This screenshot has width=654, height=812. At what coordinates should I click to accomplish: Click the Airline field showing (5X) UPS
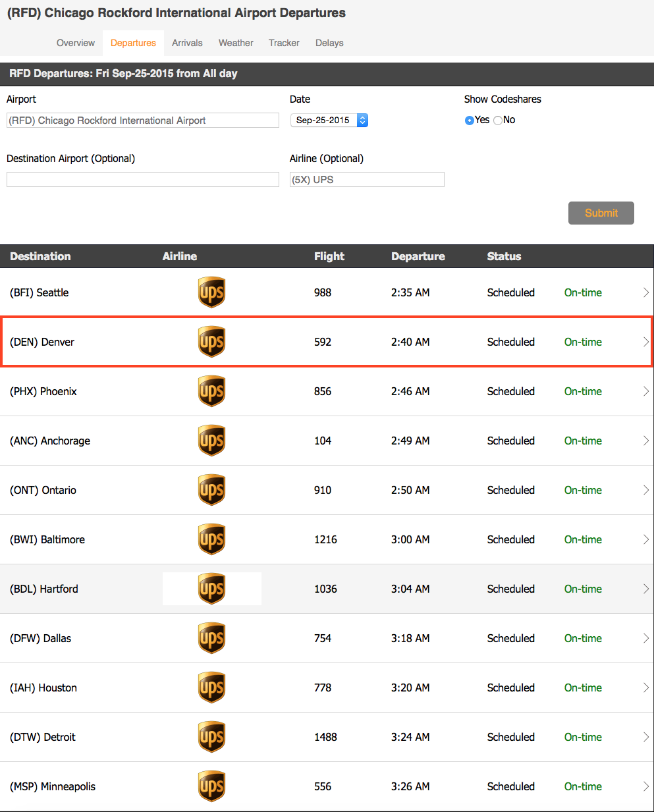[x=367, y=180]
